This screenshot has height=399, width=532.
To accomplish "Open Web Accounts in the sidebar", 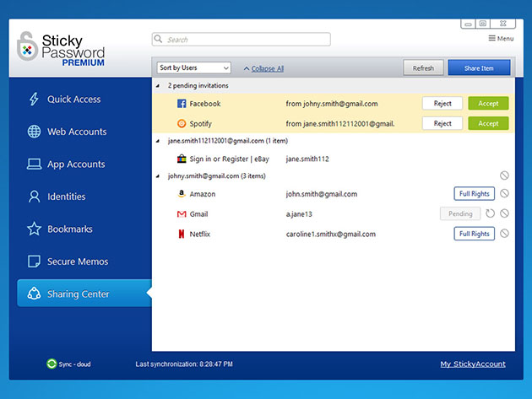I will (x=76, y=132).
